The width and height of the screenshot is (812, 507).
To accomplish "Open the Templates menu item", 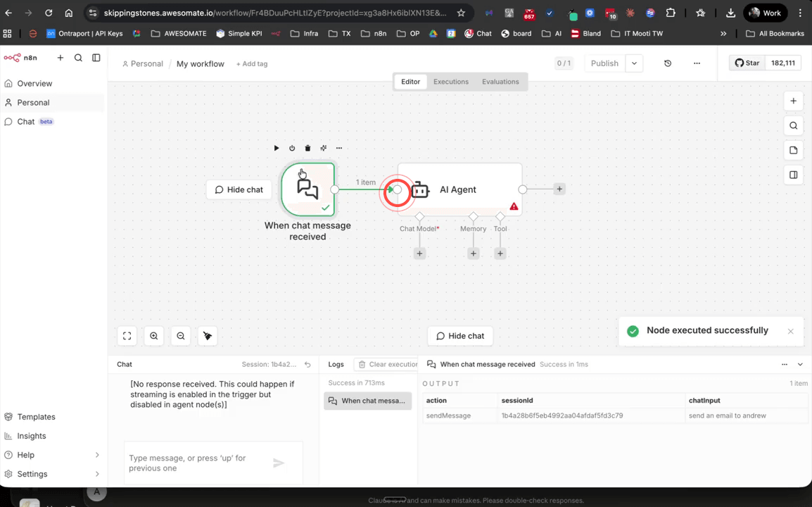I will 36,416.
